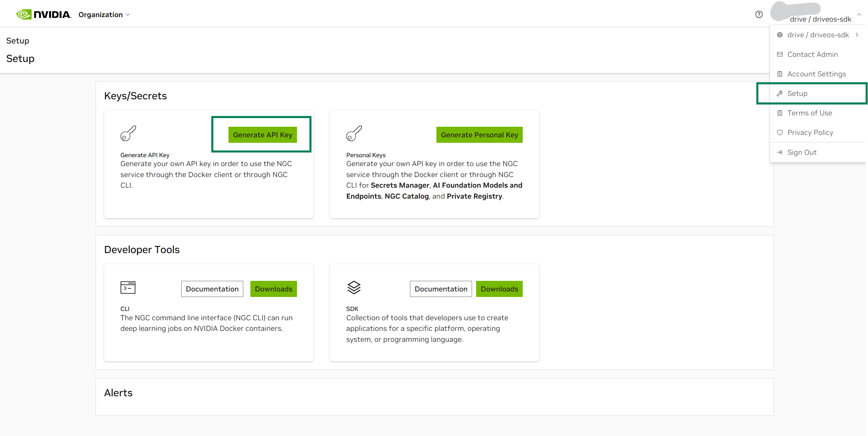868x436 pixels.
Task: Click the SDK stacked layers icon
Action: coord(354,288)
